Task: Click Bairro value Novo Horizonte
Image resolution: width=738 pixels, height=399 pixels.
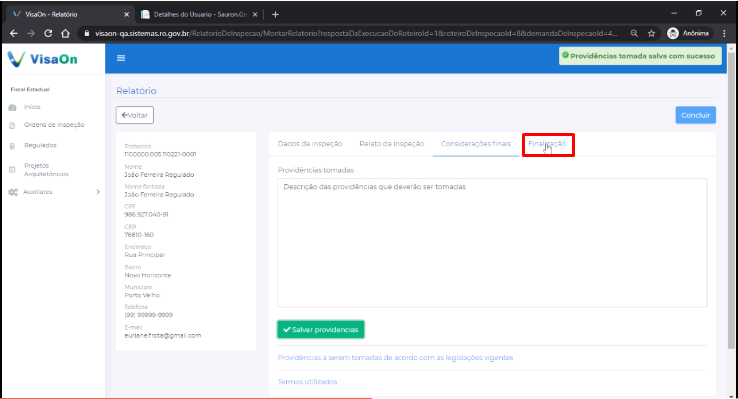Action: click(x=148, y=275)
